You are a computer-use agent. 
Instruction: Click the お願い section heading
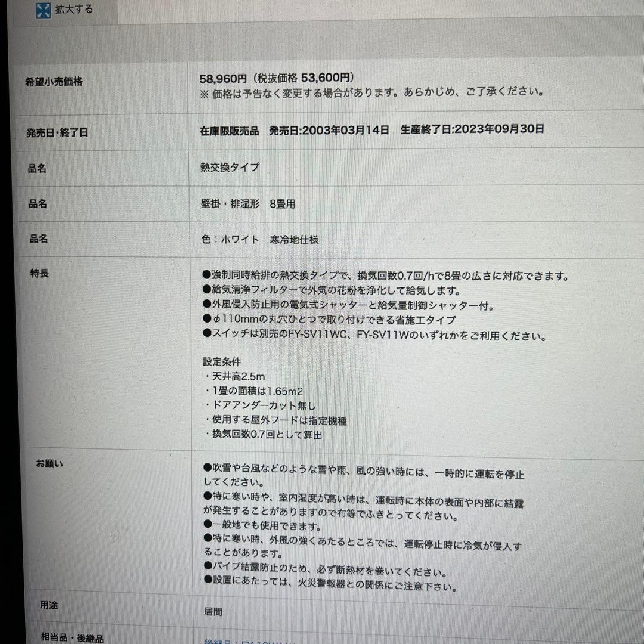click(48, 463)
